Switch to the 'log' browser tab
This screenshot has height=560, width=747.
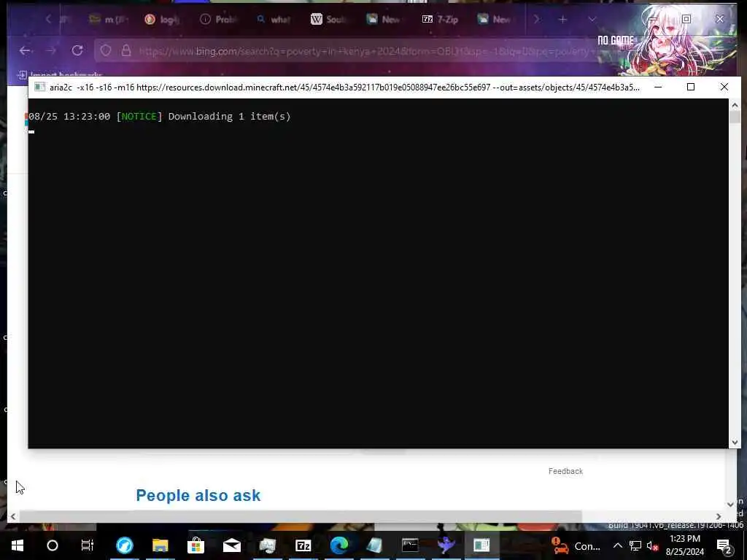click(163, 19)
